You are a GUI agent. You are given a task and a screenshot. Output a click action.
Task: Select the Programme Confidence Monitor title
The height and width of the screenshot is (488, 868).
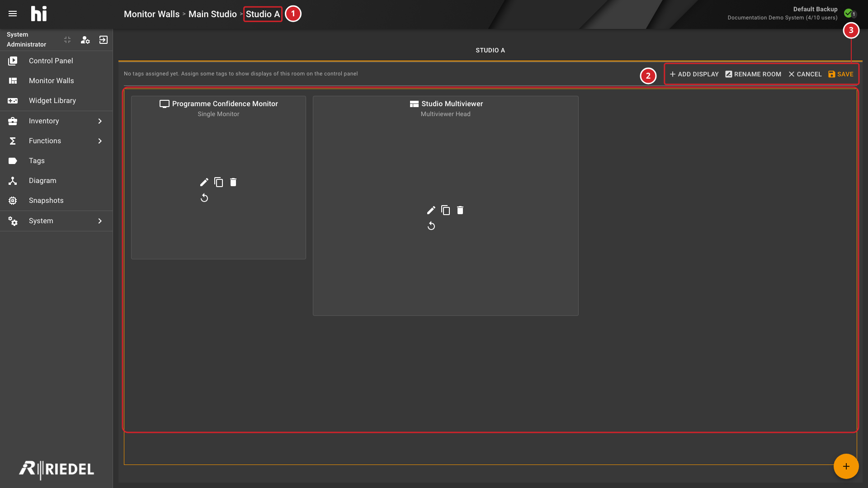(x=225, y=103)
